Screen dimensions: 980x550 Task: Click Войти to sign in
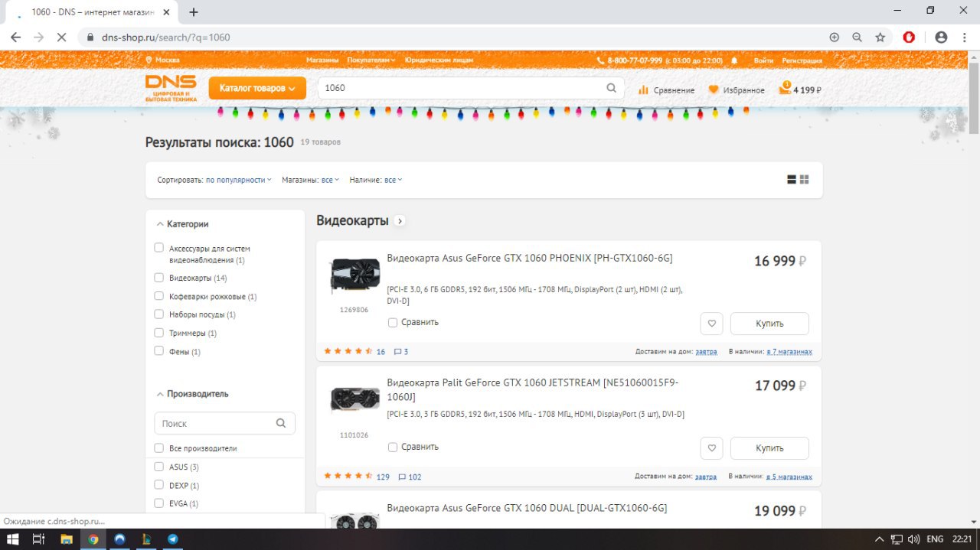[763, 60]
